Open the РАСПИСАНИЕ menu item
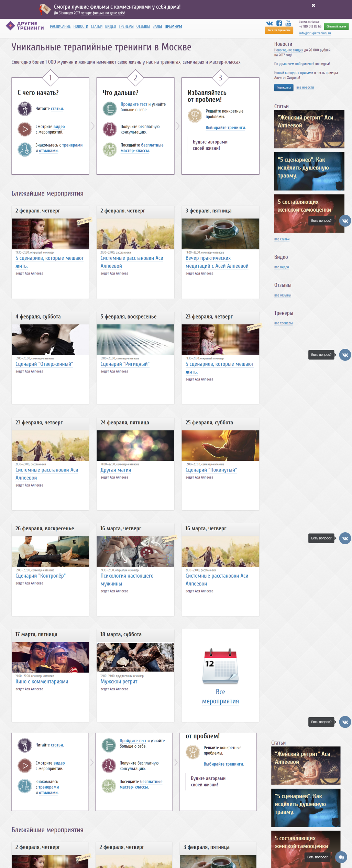The image size is (352, 868). [60, 26]
